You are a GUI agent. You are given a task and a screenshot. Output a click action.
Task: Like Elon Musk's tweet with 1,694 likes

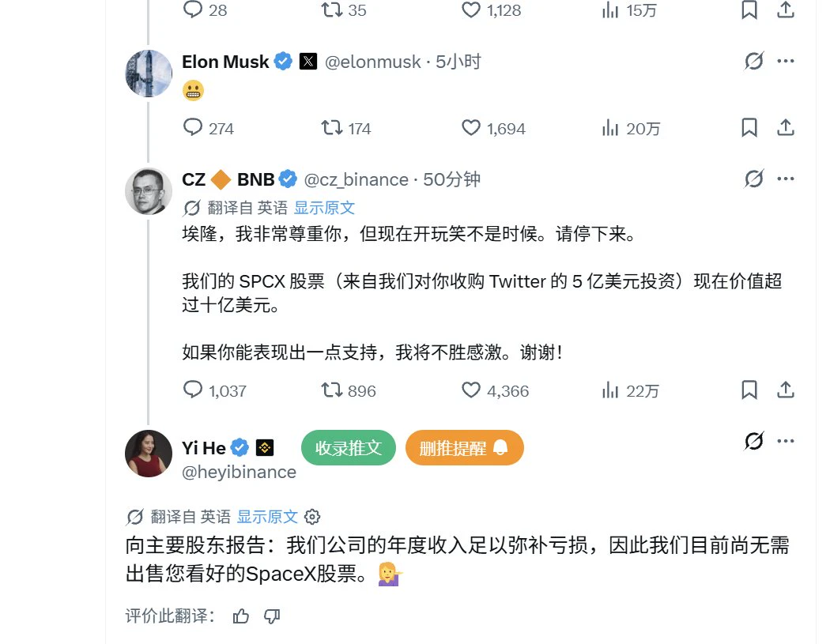[471, 127]
